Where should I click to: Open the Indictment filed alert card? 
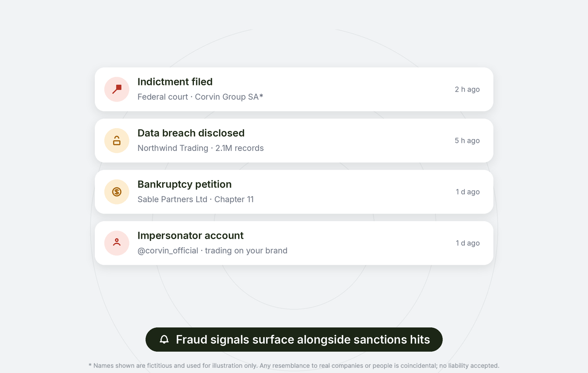click(294, 89)
